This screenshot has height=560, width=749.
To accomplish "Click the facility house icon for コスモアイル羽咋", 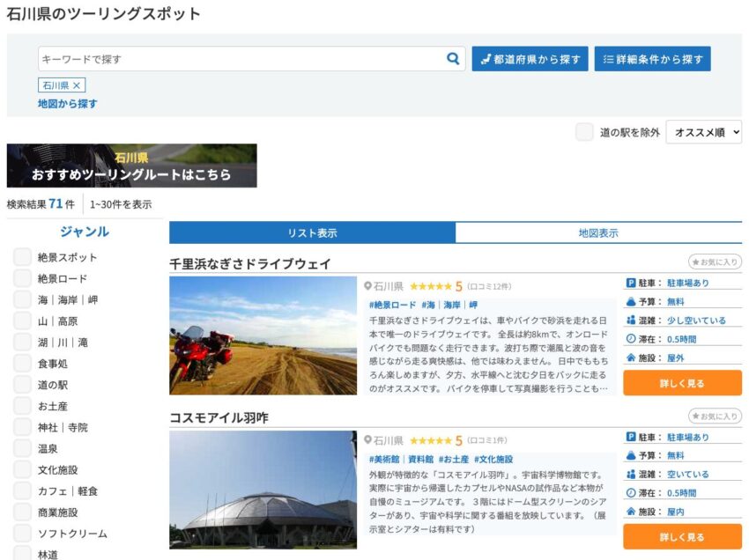I will [631, 512].
